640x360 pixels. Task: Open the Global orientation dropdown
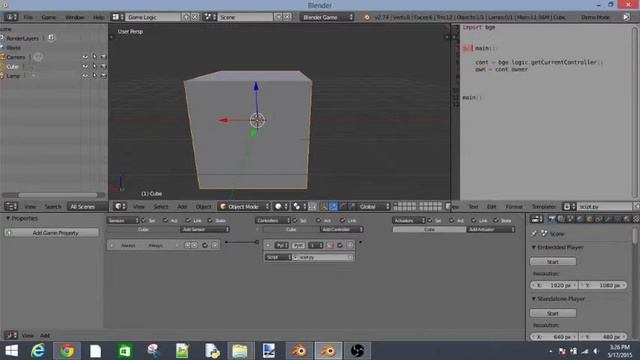(374, 207)
